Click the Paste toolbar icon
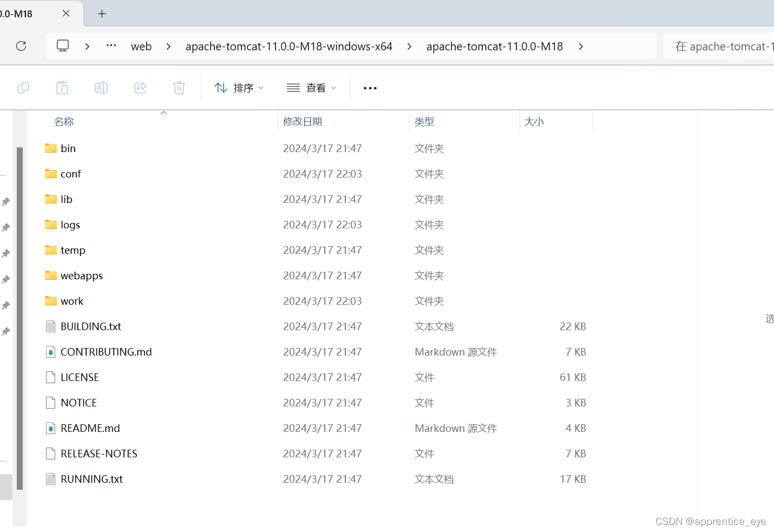Screen dimensions: 774x532 pyautogui.click(x=62, y=88)
